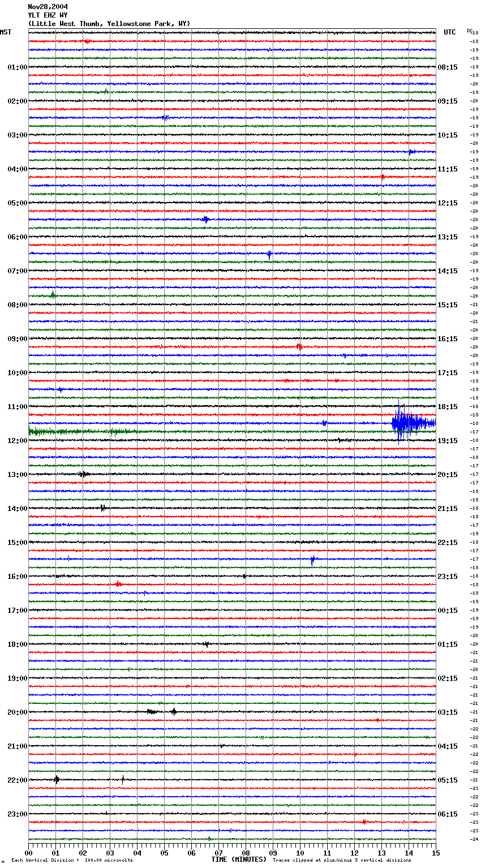Select minute 15 on the time axis

point(436,853)
